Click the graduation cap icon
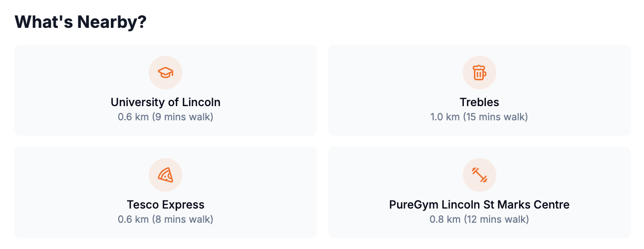Screen dimensions: 644x249 click(x=165, y=72)
